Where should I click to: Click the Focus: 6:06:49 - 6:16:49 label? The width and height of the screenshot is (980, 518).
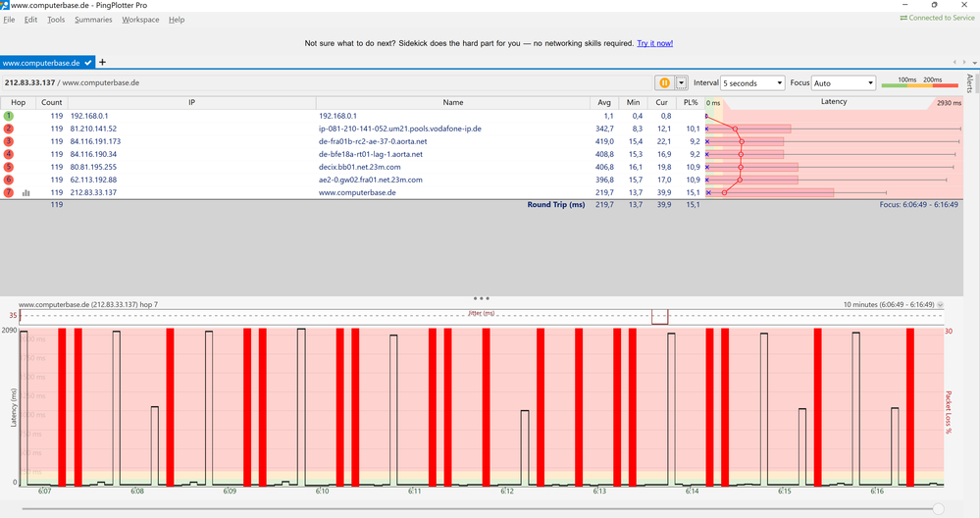click(919, 204)
